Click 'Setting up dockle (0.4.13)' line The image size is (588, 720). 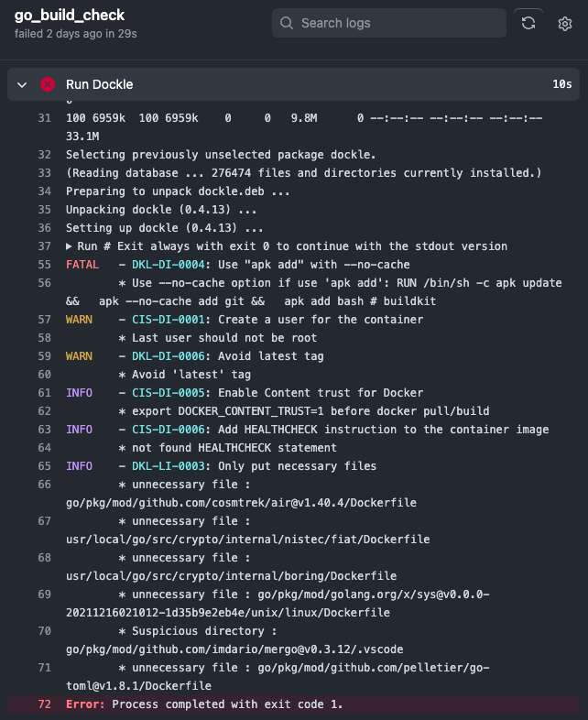tap(164, 228)
